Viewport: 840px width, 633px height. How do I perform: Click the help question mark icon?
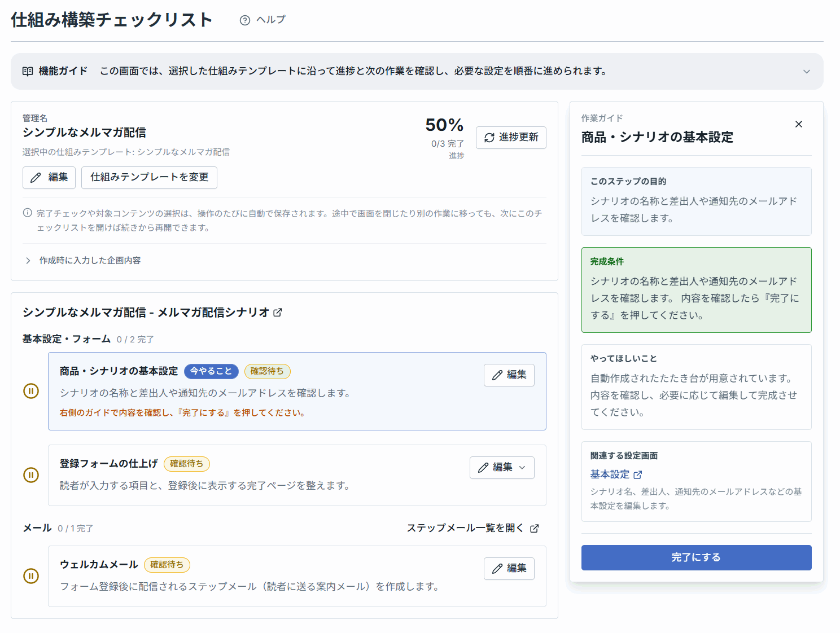tap(245, 20)
